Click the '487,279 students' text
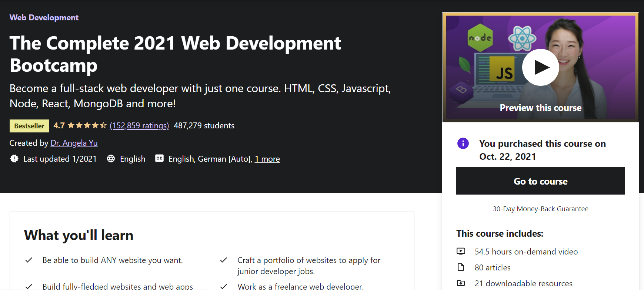The width and height of the screenshot is (644, 290). 204,126
